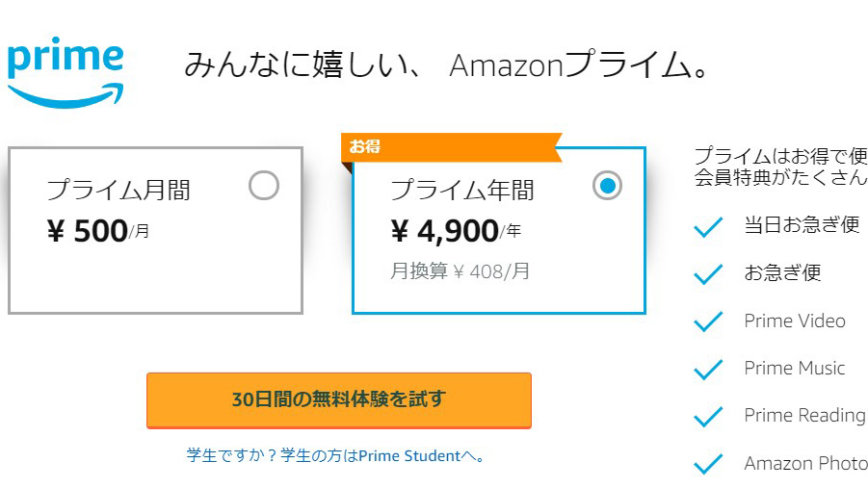Select the プライム月間 radio button

(x=263, y=185)
